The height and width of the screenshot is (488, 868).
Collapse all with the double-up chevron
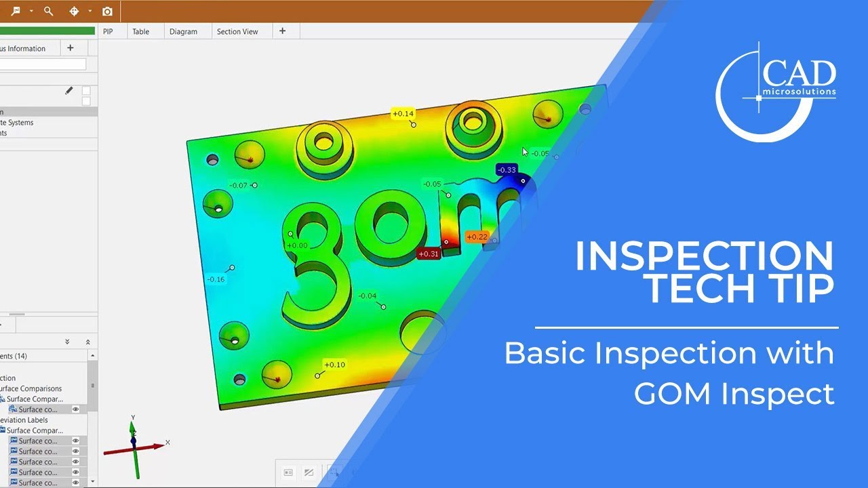click(x=87, y=342)
